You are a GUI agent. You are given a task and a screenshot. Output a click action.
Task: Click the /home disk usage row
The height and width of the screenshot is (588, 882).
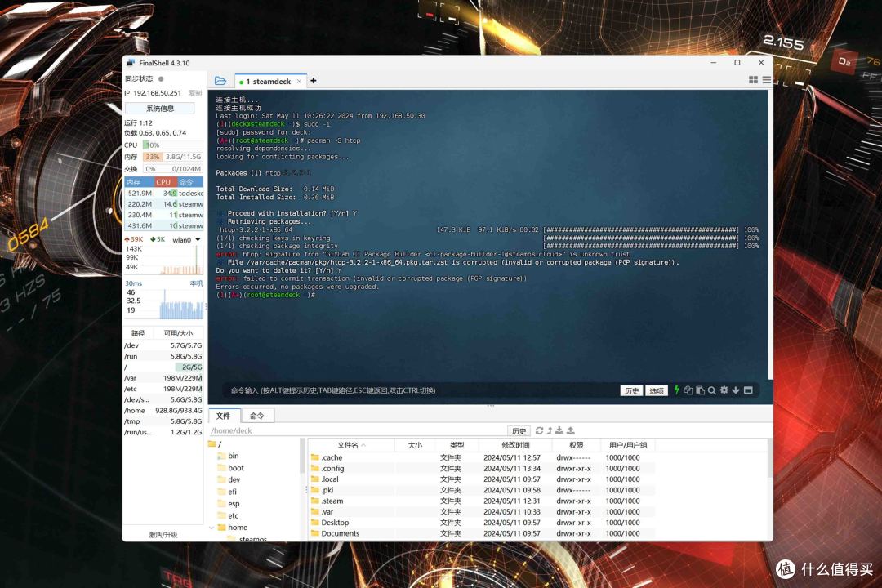point(163,411)
